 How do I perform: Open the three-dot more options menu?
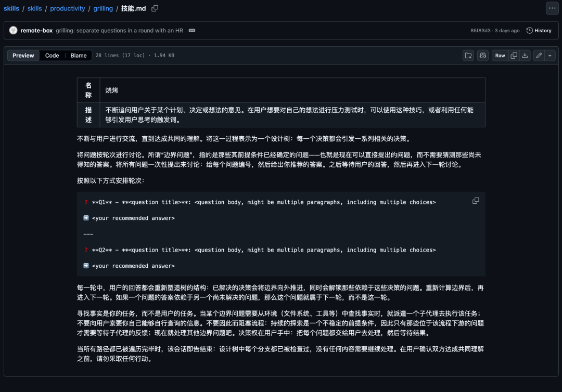tap(552, 8)
